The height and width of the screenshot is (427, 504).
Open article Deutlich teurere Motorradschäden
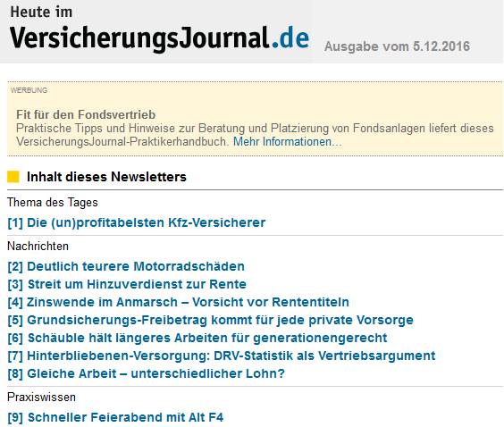[x=126, y=266]
